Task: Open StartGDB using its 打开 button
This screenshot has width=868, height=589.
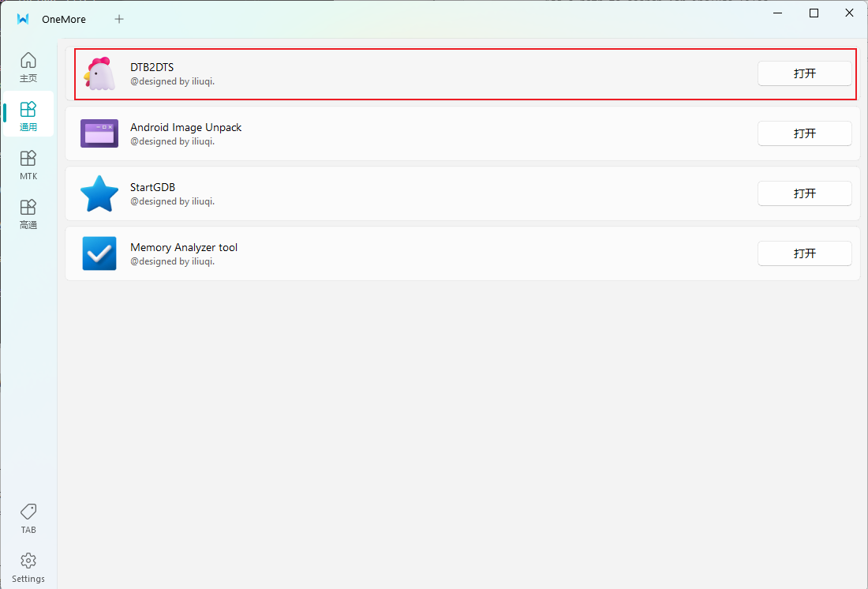Action: pos(804,193)
